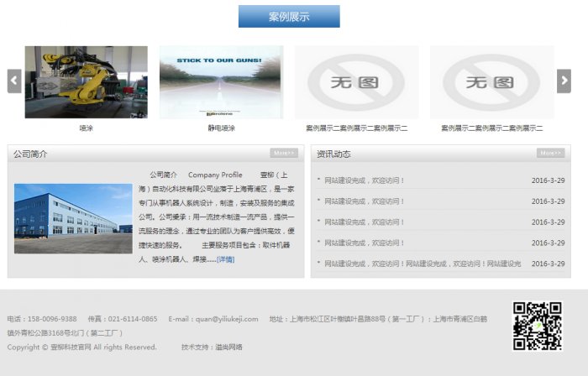Open the 静电喷涂 caption link

coord(221,128)
